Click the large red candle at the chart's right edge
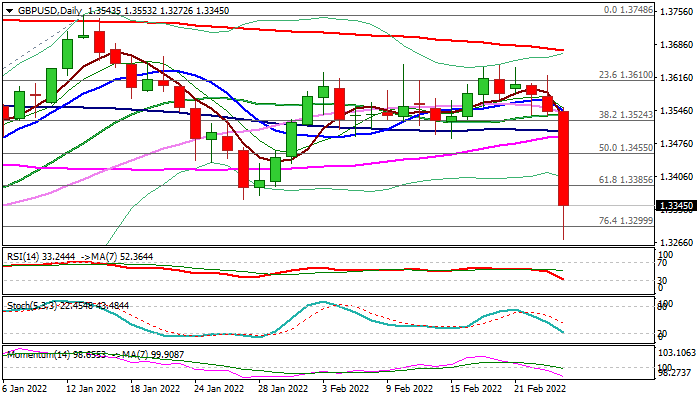Screen dimensions: 700x400 click(563, 158)
